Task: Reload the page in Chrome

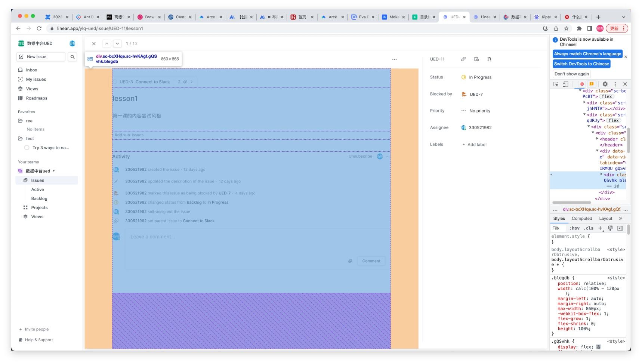Action: coord(39,28)
